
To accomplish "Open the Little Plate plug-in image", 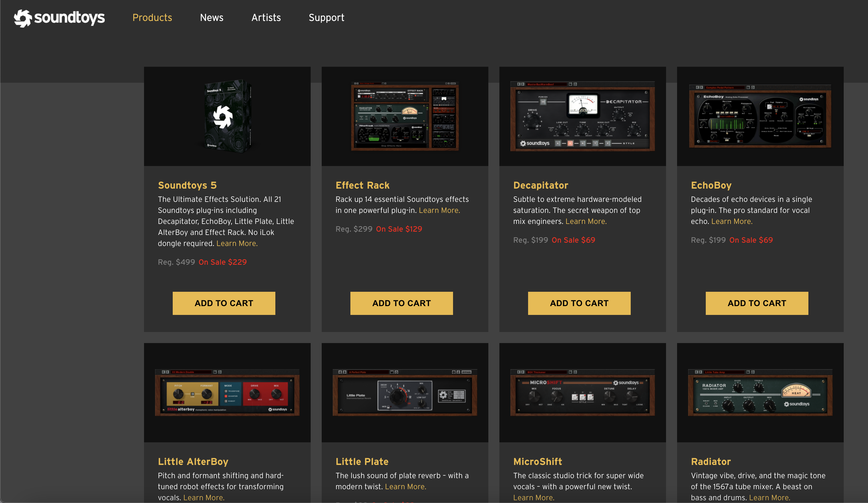I will tap(405, 392).
